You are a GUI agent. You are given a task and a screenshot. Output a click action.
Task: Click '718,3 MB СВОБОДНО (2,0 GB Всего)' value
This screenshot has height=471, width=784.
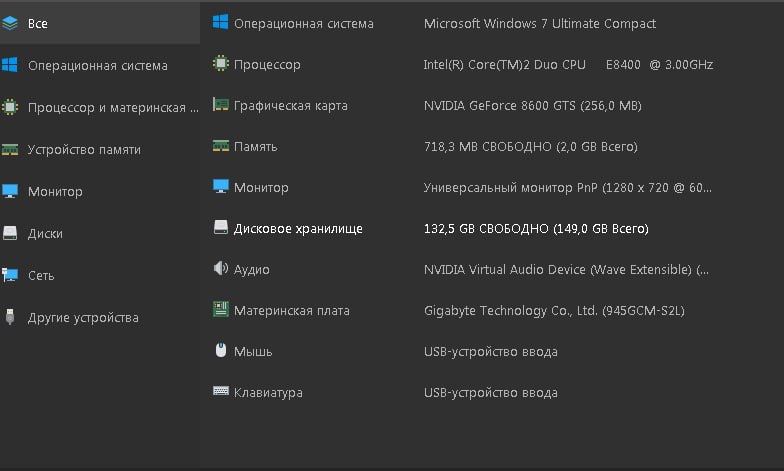530,147
